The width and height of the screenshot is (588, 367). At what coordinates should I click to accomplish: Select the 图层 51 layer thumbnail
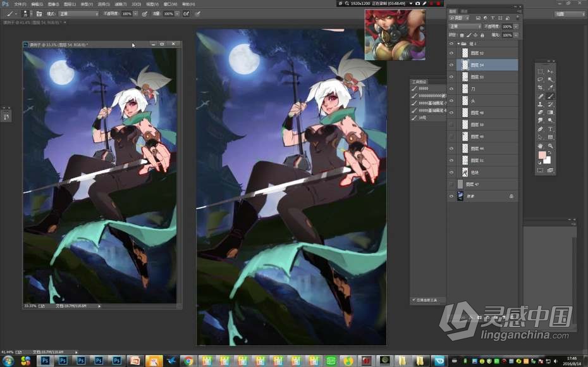[465, 160]
